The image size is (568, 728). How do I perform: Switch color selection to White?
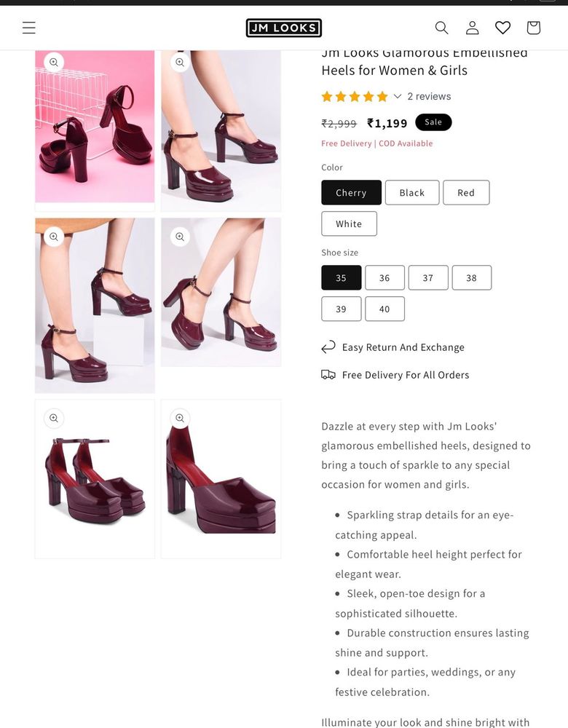349,223
